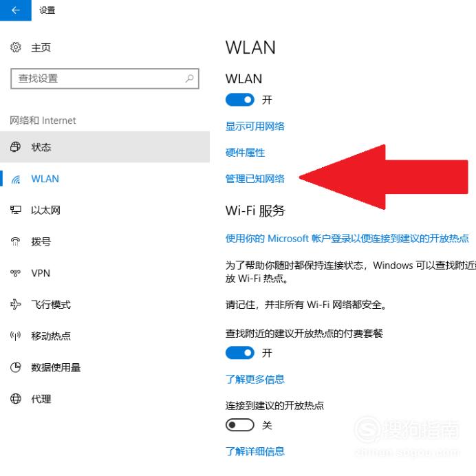Click the WLAN signal icon in sidebar

[x=16, y=179]
